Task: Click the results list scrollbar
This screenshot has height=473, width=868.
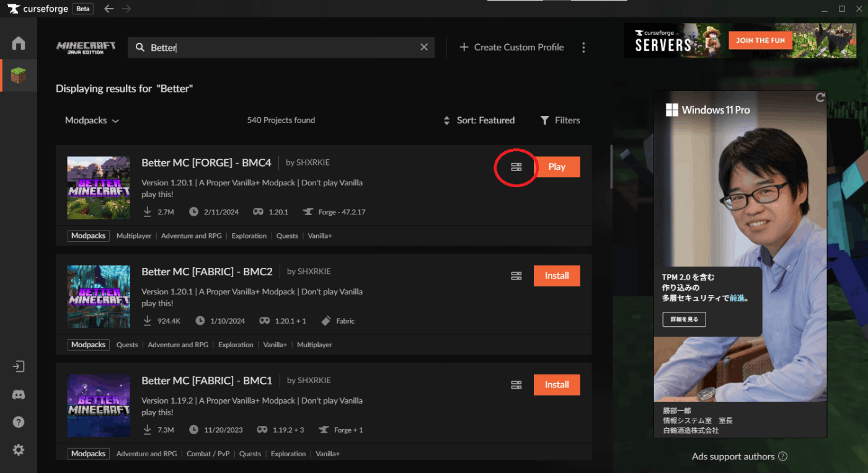Action: (611, 166)
